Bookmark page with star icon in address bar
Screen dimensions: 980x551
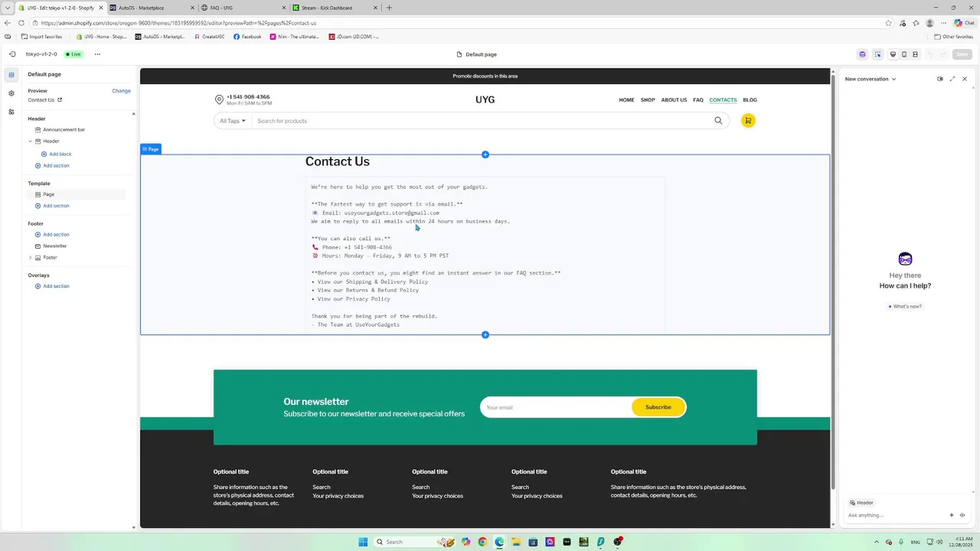(x=888, y=23)
